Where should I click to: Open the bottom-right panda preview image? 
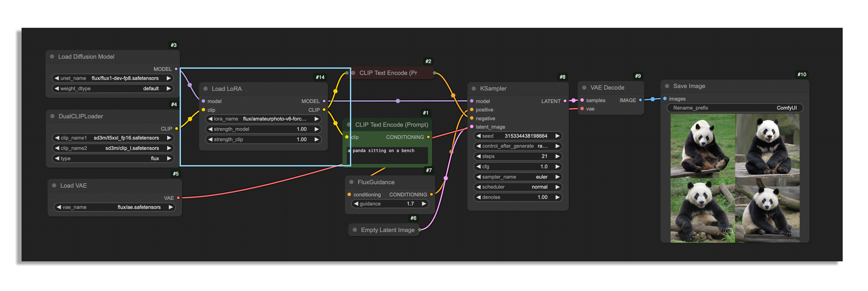[x=767, y=210]
